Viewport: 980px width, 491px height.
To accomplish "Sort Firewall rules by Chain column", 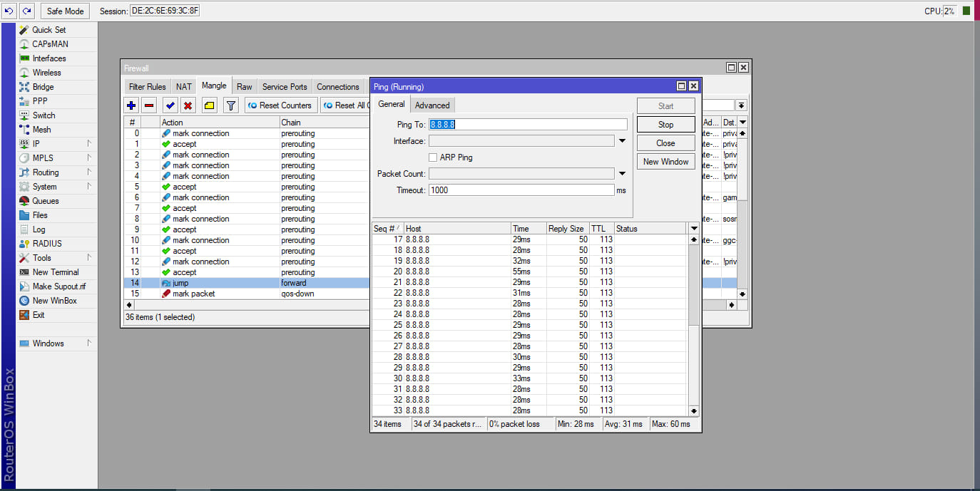I will 325,123.
